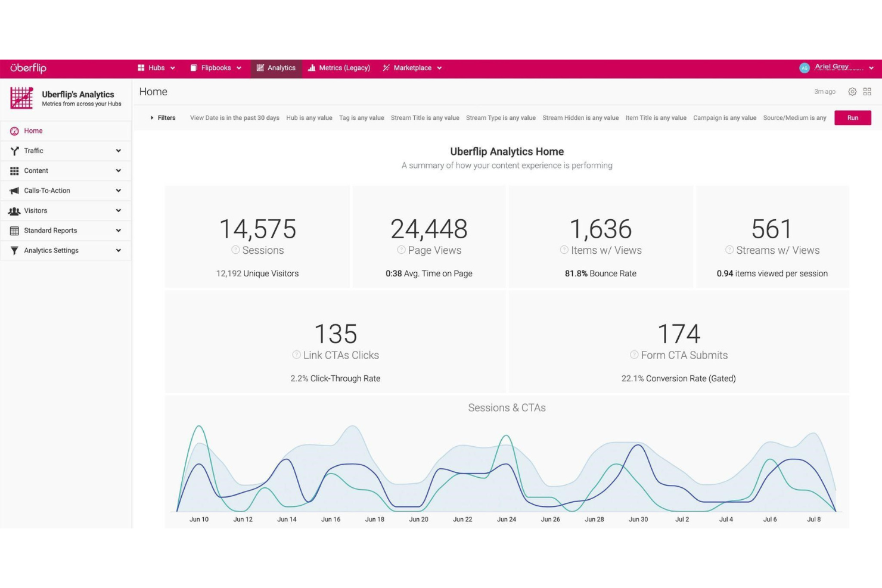Click the Tag is any value filter

point(362,118)
